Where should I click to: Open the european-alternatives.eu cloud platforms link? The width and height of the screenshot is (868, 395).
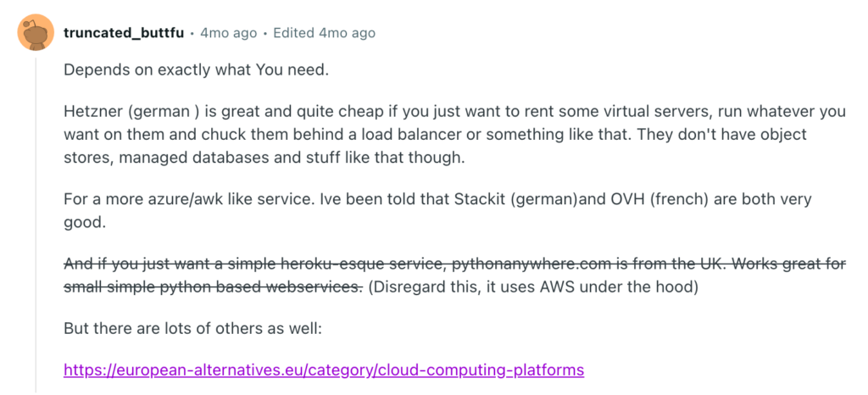[324, 370]
